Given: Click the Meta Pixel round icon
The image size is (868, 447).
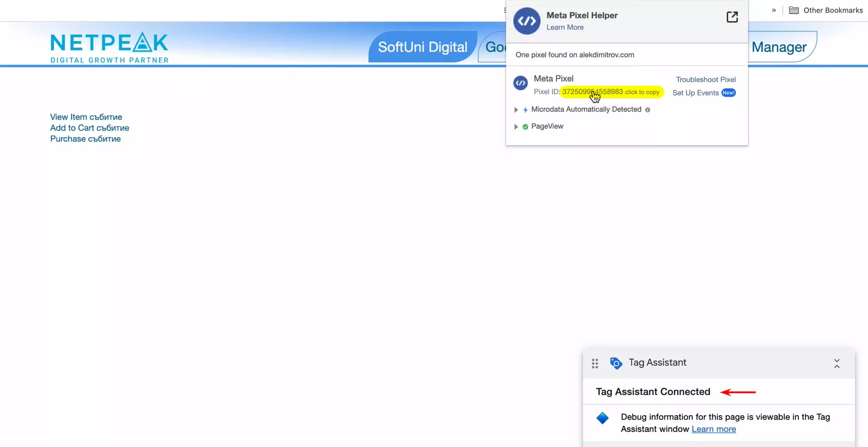Looking at the screenshot, I should click(521, 83).
